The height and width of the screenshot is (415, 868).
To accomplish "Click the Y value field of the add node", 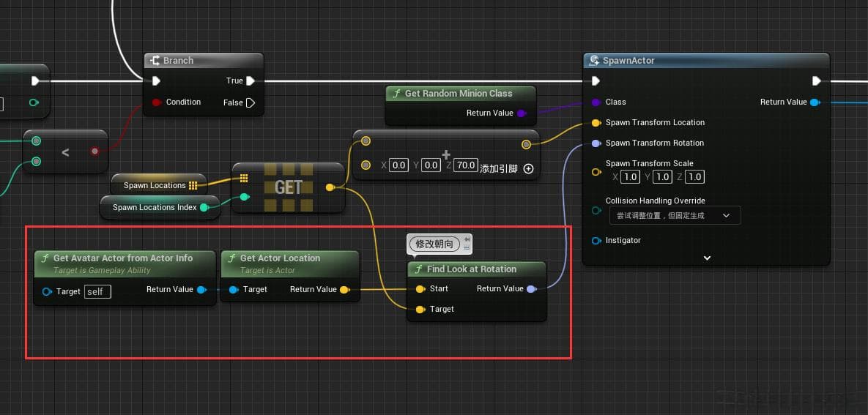I will [x=431, y=165].
